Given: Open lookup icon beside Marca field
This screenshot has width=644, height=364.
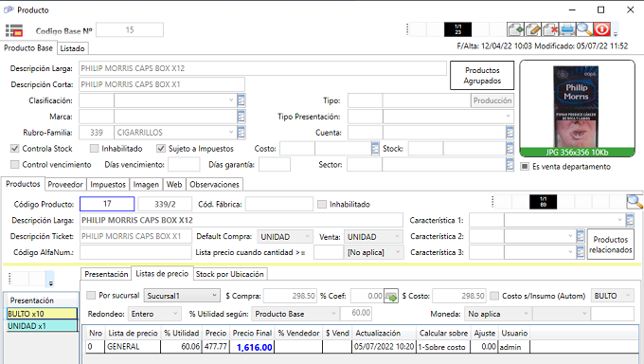Looking at the screenshot, I should pyautogui.click(x=241, y=117).
